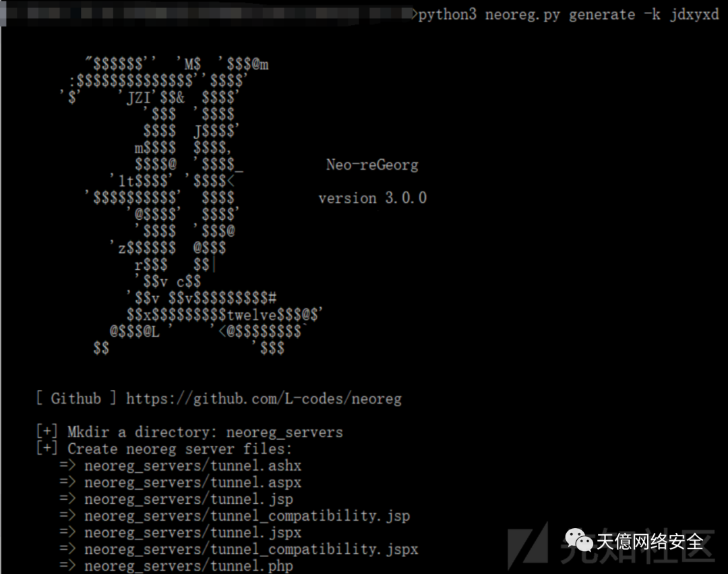Click the 'Mkdir a directory: neoreg_servers' line
Screen dimensions: 728x574
[189, 432]
